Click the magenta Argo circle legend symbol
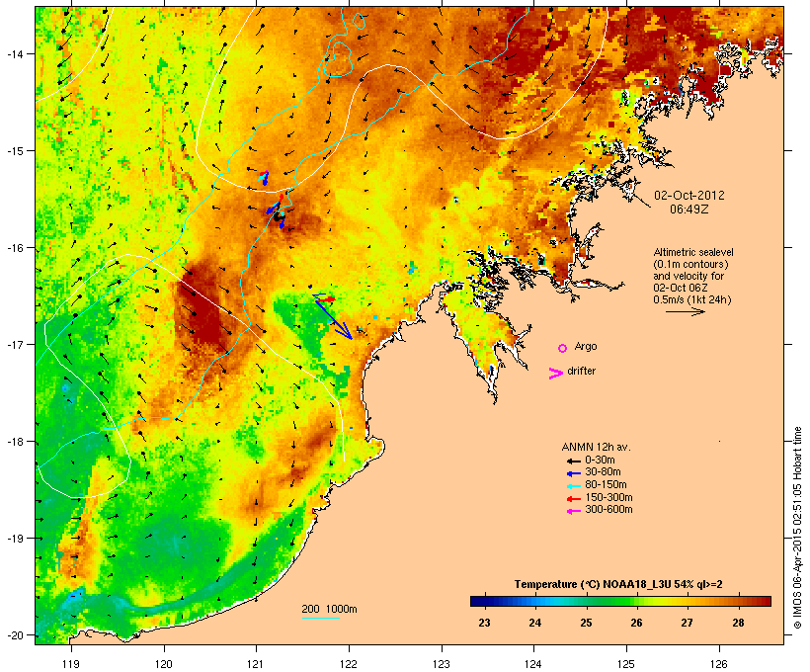810x672 pixels. (x=563, y=348)
